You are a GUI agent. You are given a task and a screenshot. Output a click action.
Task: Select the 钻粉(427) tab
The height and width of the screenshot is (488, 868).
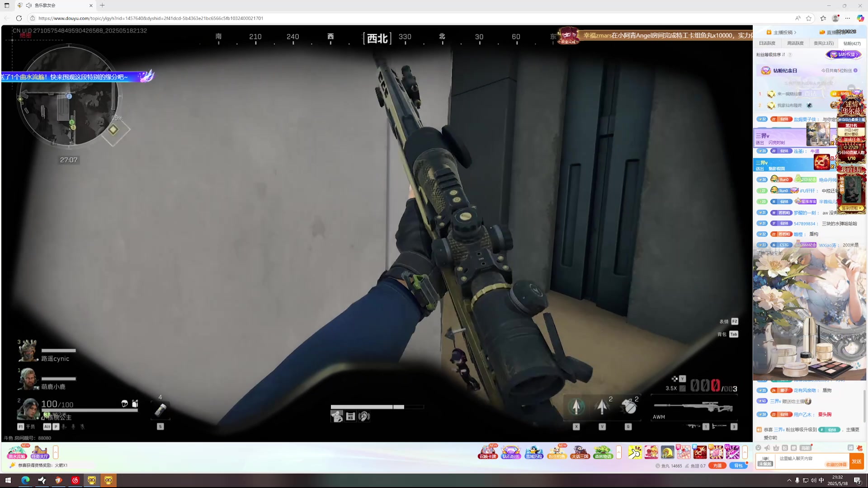(x=852, y=43)
